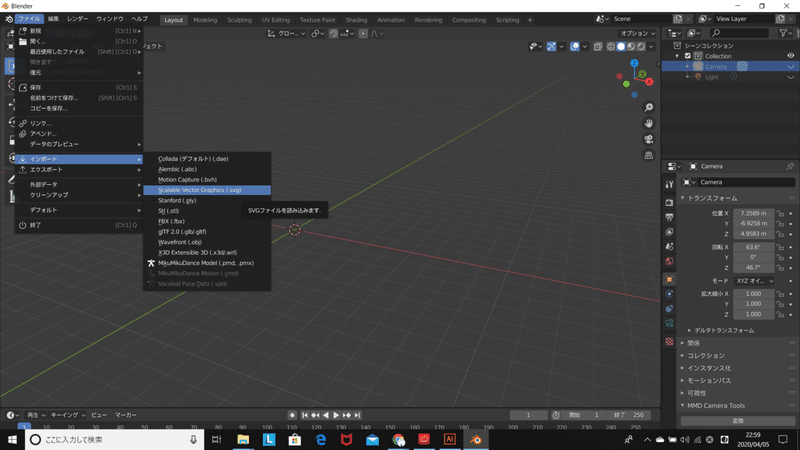The height and width of the screenshot is (450, 800).
Task: Click the 変換 button in MMD Camera Tools
Action: pos(738,421)
